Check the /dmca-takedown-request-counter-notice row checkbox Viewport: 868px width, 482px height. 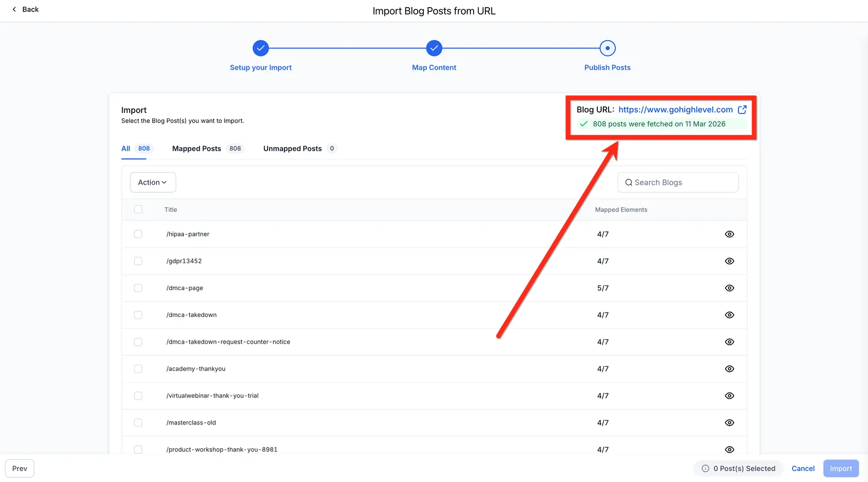click(138, 342)
